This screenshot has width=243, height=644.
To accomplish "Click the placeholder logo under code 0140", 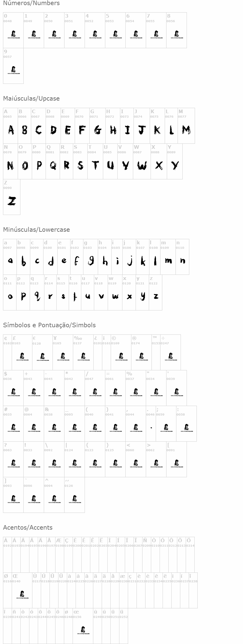I will click(22, 595).
